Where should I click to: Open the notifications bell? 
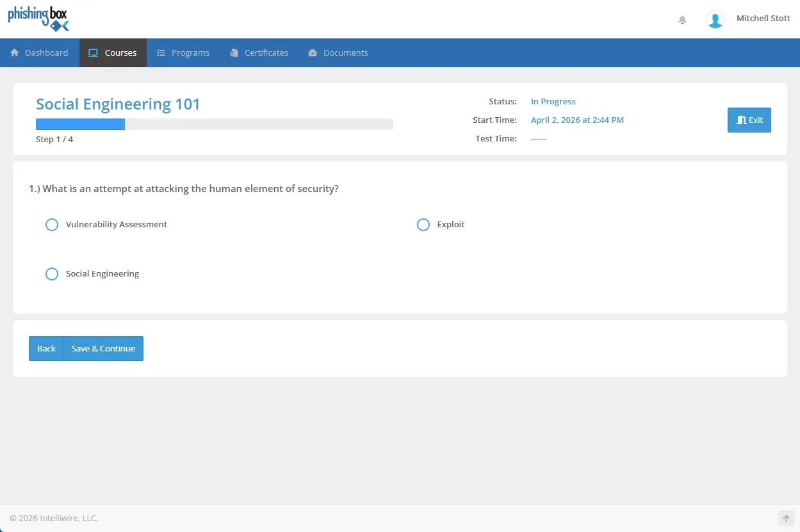pos(682,20)
